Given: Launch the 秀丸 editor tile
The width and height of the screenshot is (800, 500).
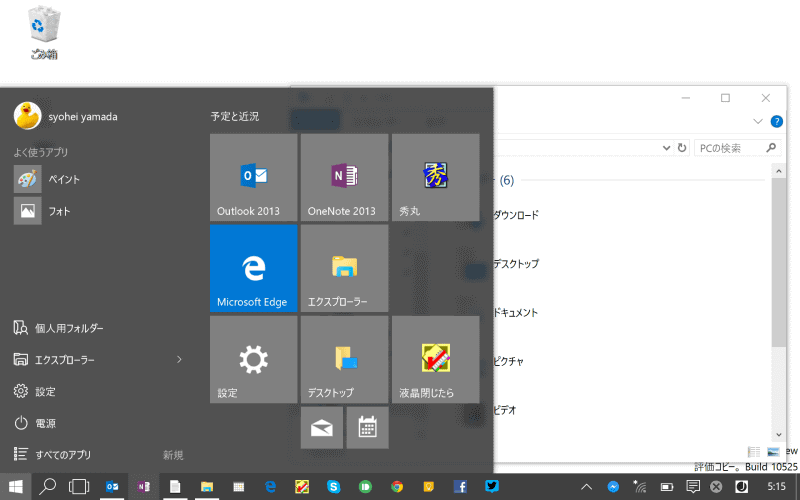Looking at the screenshot, I should click(x=436, y=177).
